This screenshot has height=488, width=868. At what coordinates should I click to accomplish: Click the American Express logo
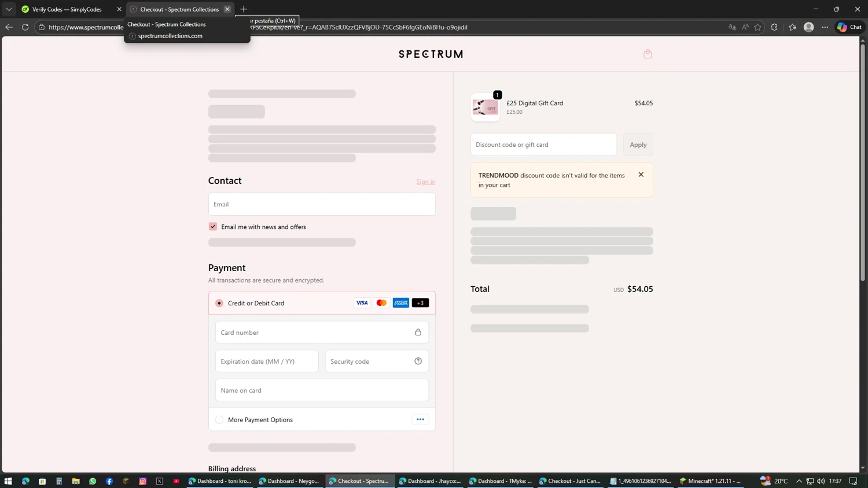[401, 303]
